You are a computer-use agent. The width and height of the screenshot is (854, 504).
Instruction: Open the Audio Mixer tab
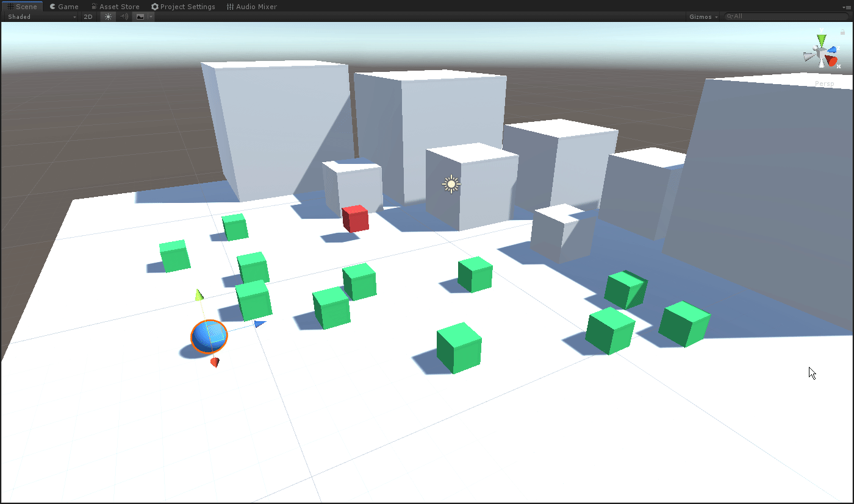[251, 6]
